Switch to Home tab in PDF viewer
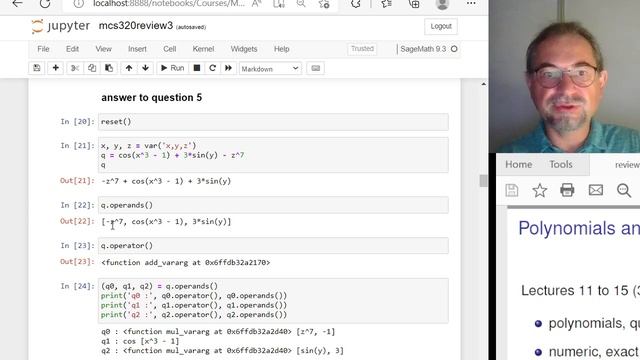This screenshot has width=640, height=360. coord(518,164)
